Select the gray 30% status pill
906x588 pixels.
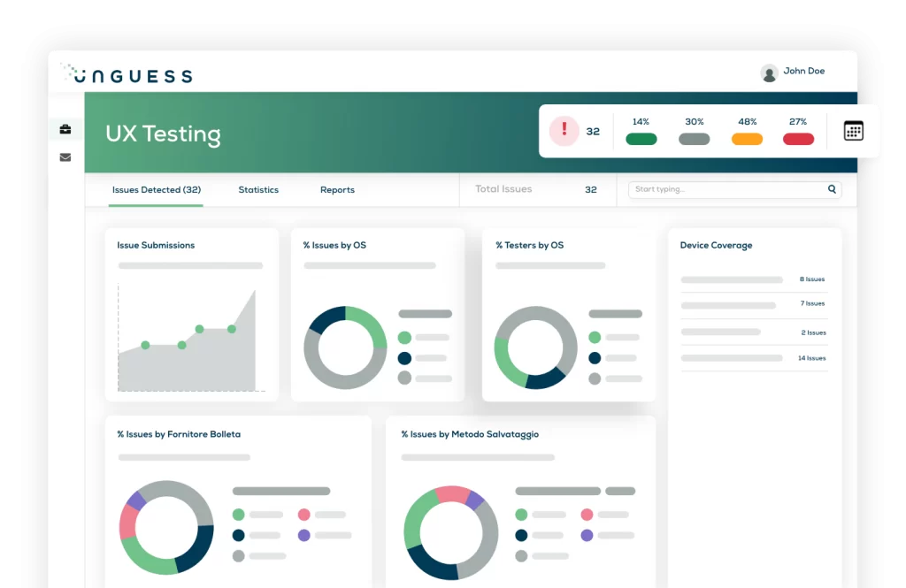click(x=694, y=139)
